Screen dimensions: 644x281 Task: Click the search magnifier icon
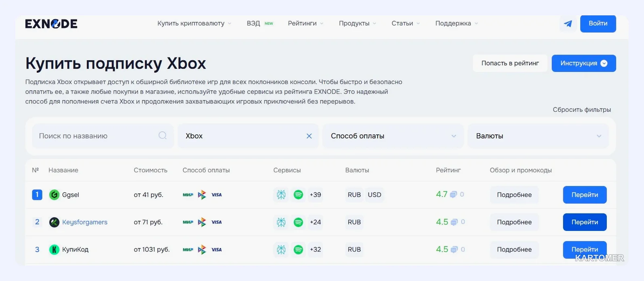163,136
